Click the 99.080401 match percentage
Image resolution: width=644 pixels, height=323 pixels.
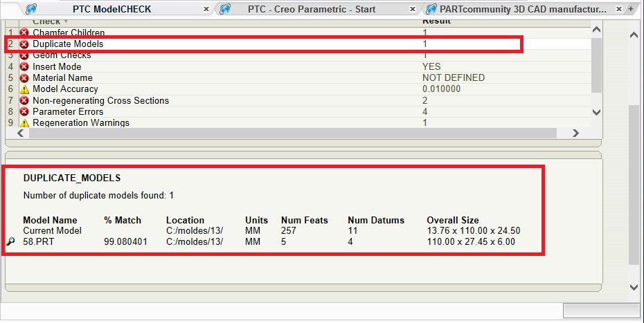point(125,242)
